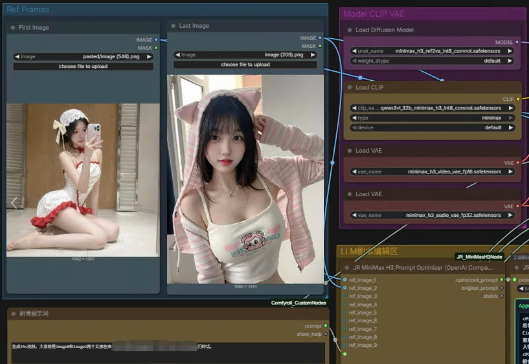Open the image (205).png file dropdown
This screenshot has width=529, height=364.
click(245, 55)
